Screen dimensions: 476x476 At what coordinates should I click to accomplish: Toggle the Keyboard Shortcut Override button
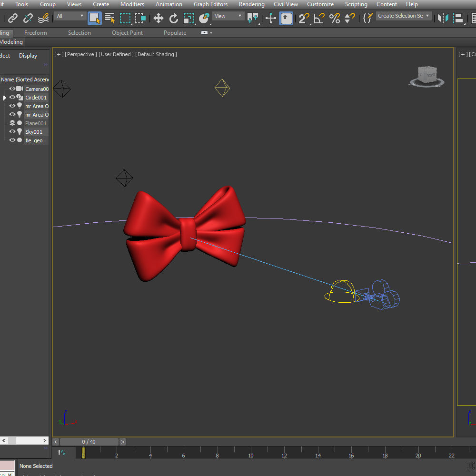tap(286, 18)
